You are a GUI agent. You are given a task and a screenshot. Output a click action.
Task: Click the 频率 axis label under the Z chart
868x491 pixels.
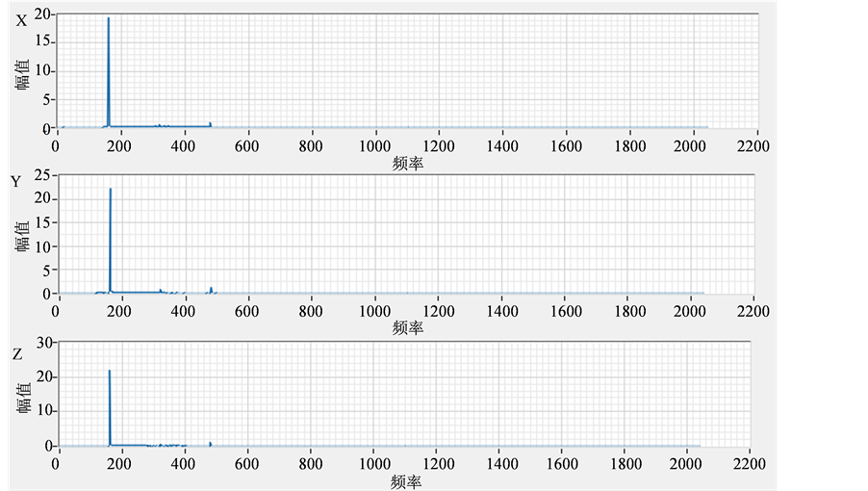[406, 480]
